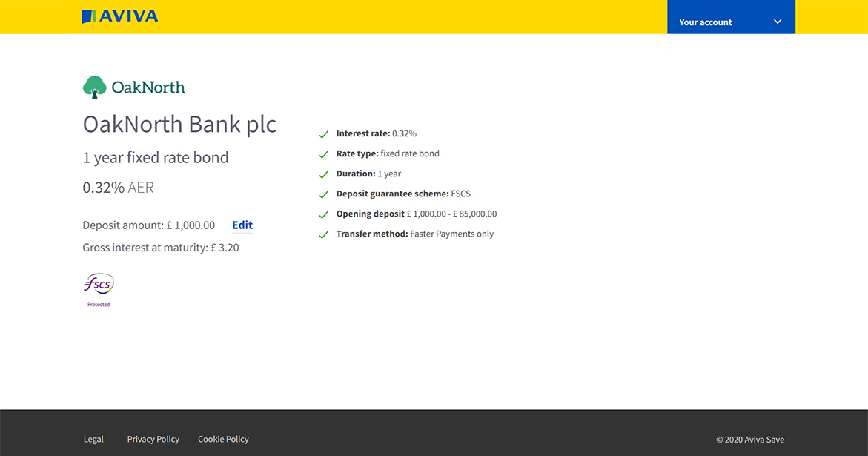Click the Aviva logo in header
The width and height of the screenshot is (868, 456).
point(119,16)
